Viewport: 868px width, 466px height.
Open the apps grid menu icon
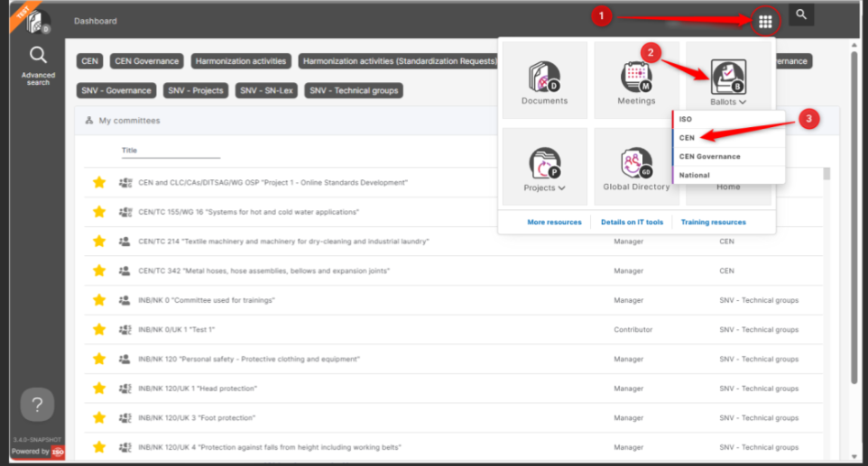pyautogui.click(x=765, y=22)
